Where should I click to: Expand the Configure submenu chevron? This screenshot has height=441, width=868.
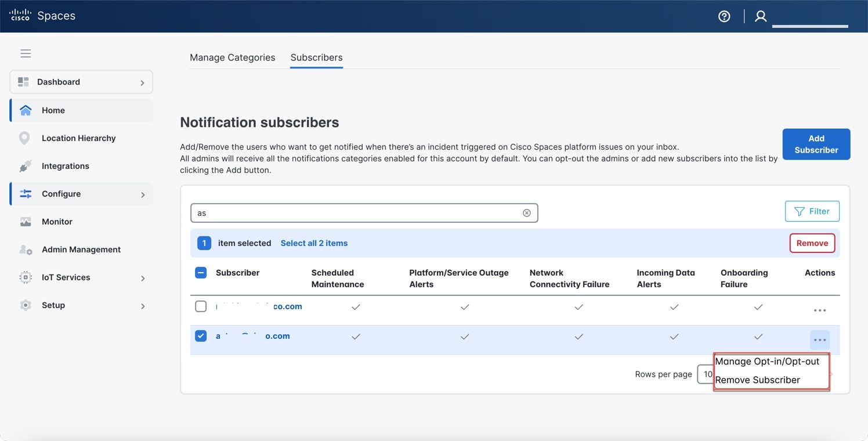pos(143,195)
